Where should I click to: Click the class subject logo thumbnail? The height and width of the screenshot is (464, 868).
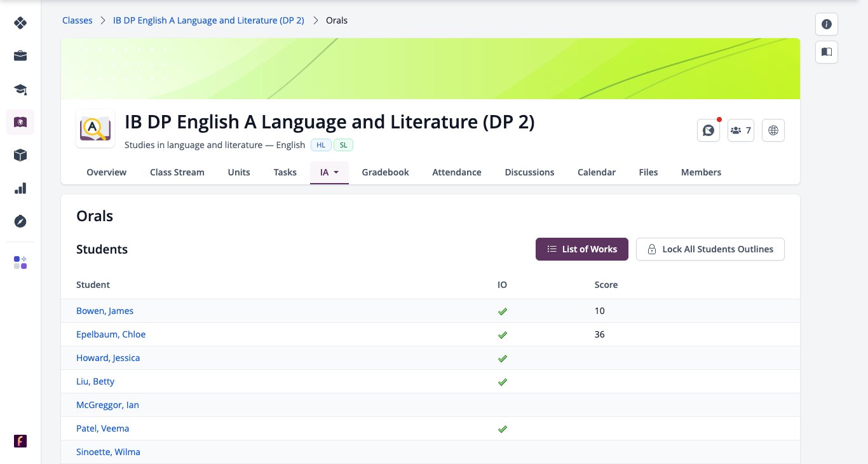click(x=95, y=129)
